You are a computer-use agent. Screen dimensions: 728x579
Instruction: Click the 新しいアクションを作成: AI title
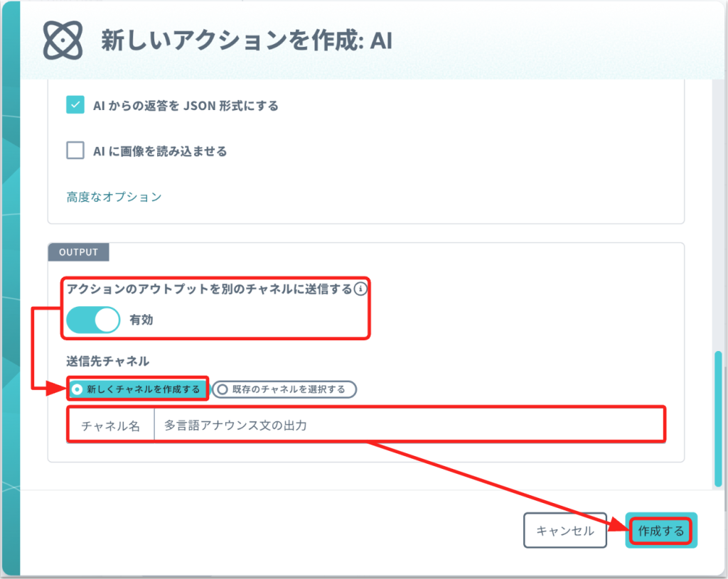point(247,40)
